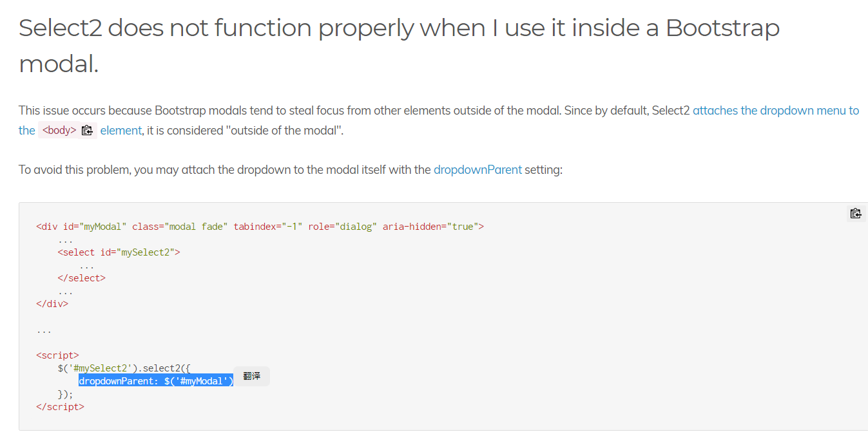
Task: Click the closing </div> tag line
Action: click(52, 304)
